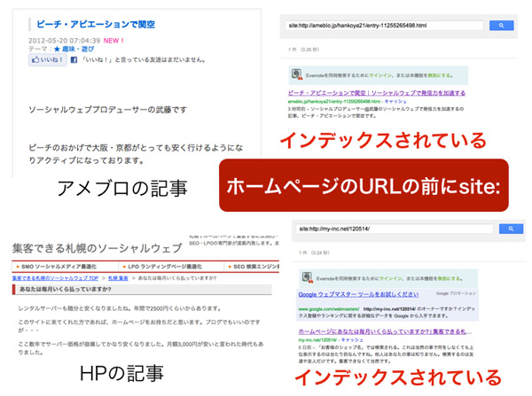Viewport: 532px width, 396px height.
Task: Open the SEO 検索エンジン nav tab
Action: 254,267
